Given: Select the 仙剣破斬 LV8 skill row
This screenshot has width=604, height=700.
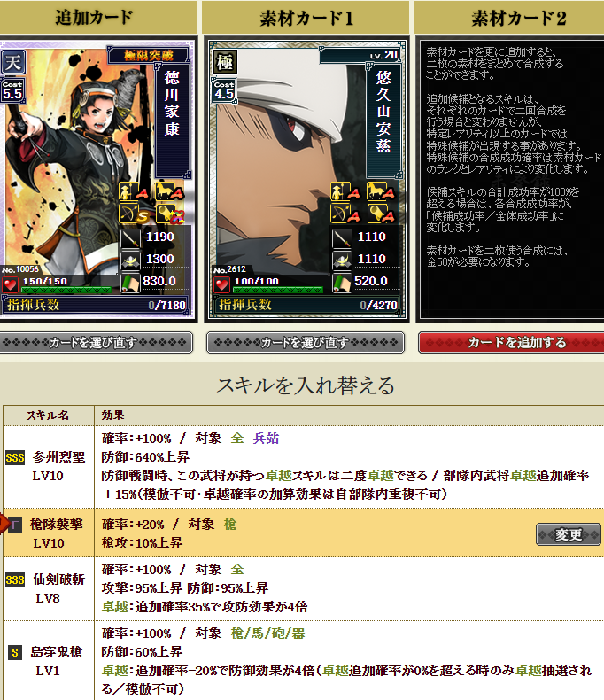Looking at the screenshot, I should tap(304, 588).
